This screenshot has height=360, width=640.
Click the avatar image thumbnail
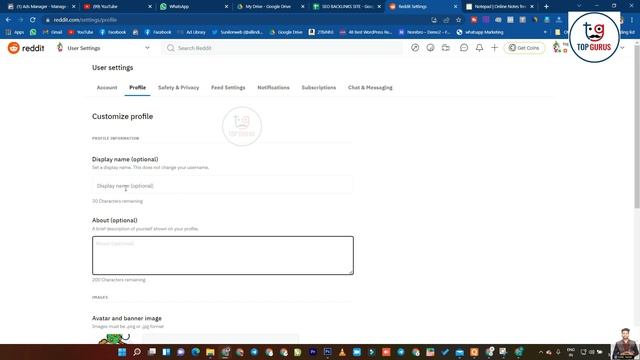click(x=115, y=339)
